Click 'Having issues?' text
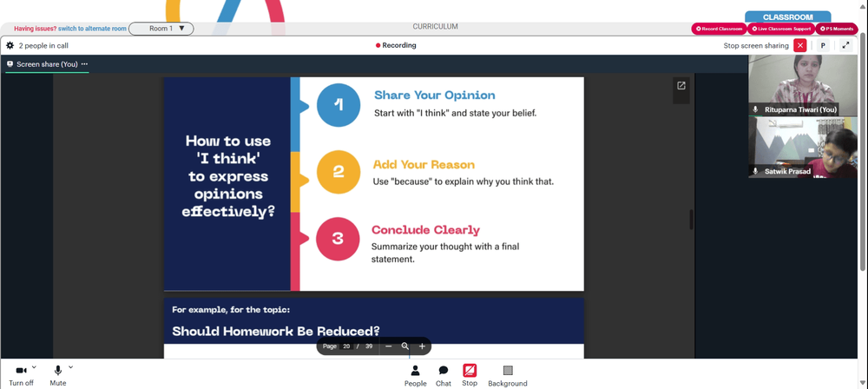This screenshot has height=389, width=868. [35, 29]
